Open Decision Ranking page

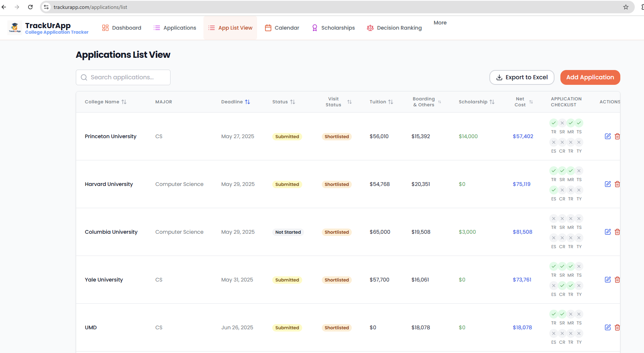394,28
